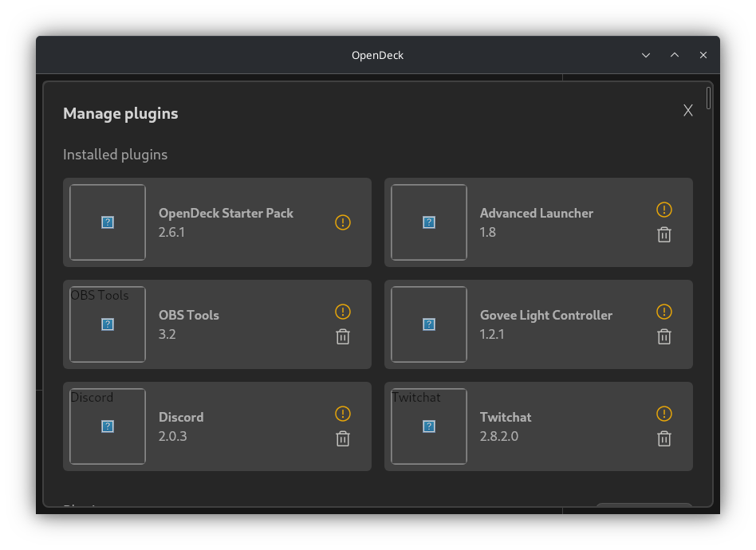756x550 pixels.
Task: Click the OpenDeck Starter Pack thumbnail
Action: click(x=108, y=222)
